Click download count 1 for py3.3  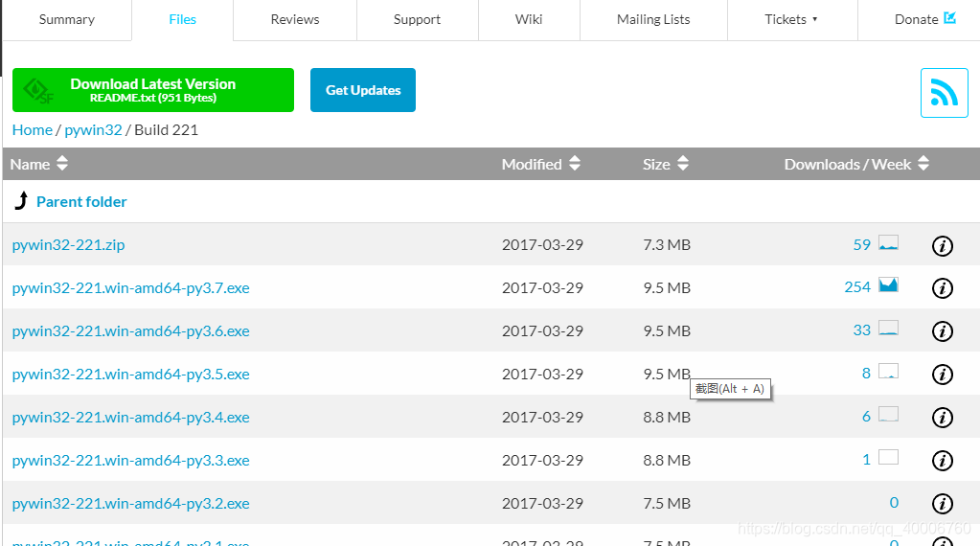click(x=866, y=459)
